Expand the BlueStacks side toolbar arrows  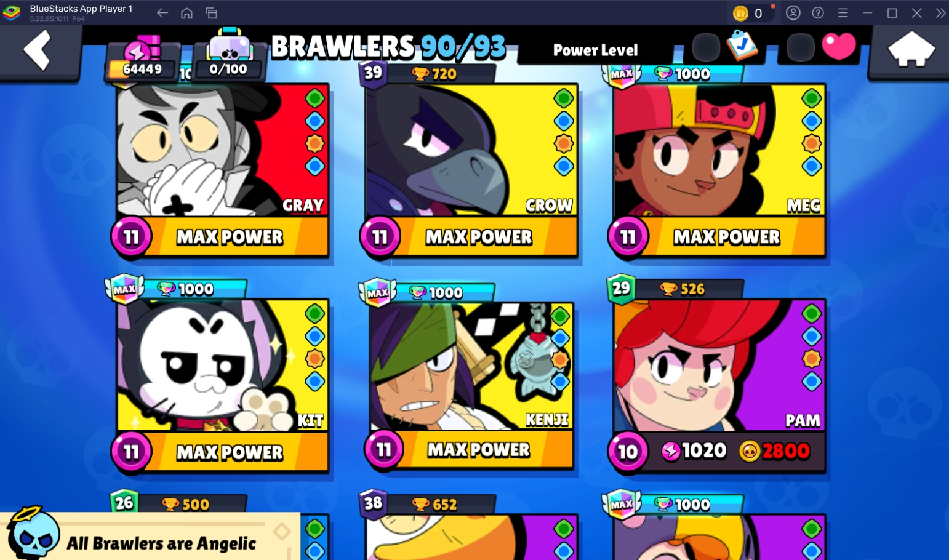pos(940,13)
